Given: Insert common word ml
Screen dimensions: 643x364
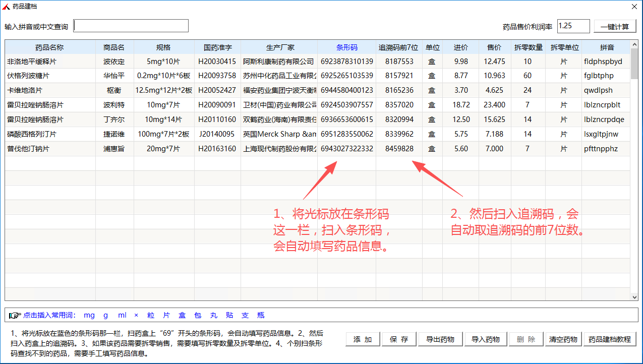Looking at the screenshot, I should [122, 315].
